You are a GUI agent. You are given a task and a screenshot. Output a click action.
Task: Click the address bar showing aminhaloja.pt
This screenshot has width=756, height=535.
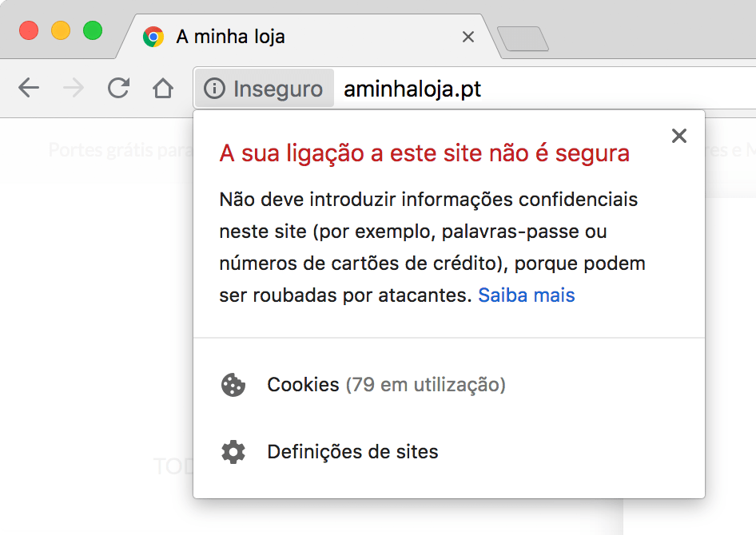pos(412,88)
